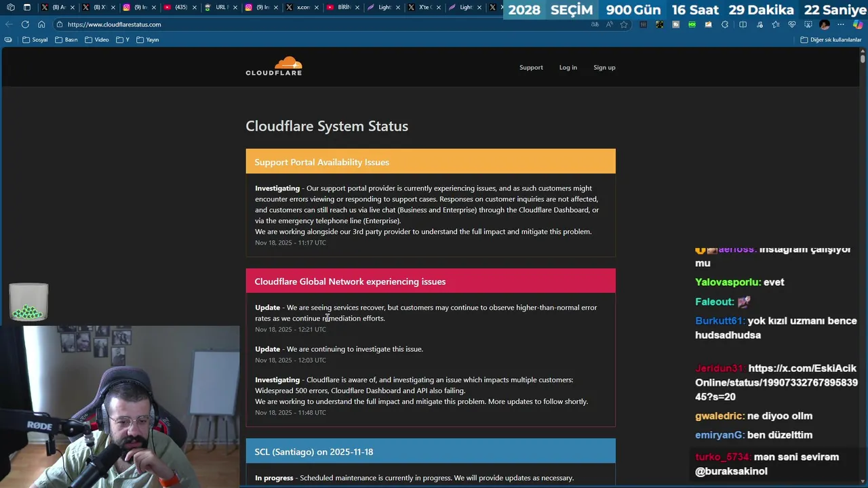
Task: Click the jar of green marbles overlay
Action: [x=28, y=302]
